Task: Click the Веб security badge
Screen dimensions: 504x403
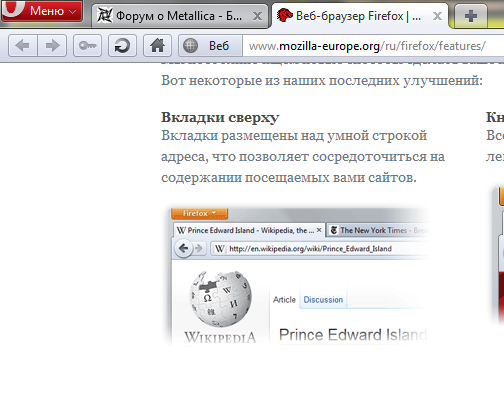Action: pos(210,46)
